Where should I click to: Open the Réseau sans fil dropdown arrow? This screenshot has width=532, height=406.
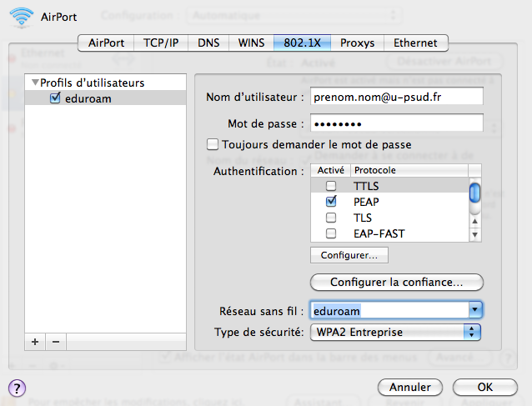tap(475, 310)
